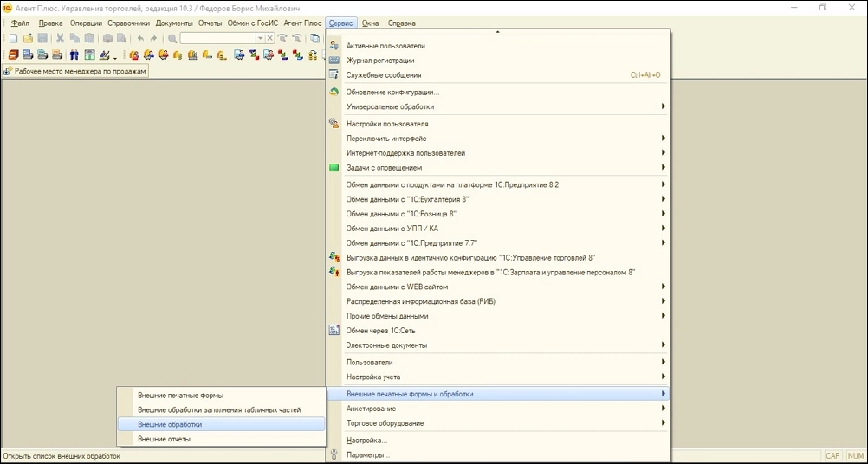Open Служебные сообщения via its icon
The image size is (868, 464).
coord(334,74)
